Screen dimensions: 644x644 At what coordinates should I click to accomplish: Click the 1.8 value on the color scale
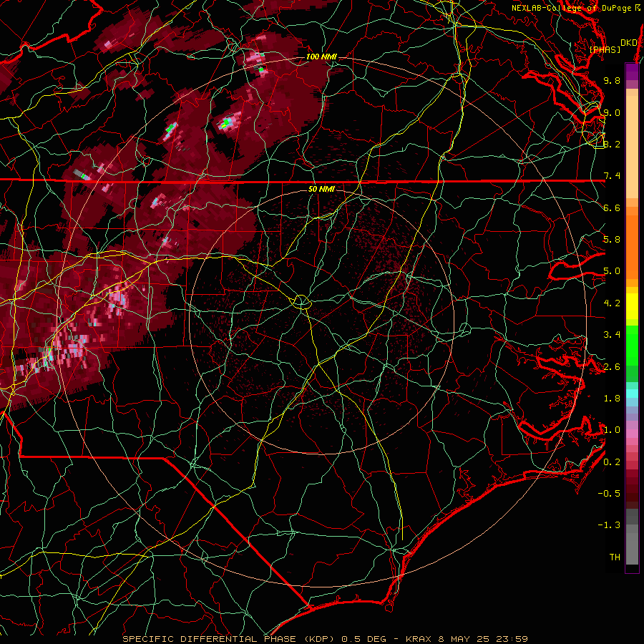tap(612, 399)
